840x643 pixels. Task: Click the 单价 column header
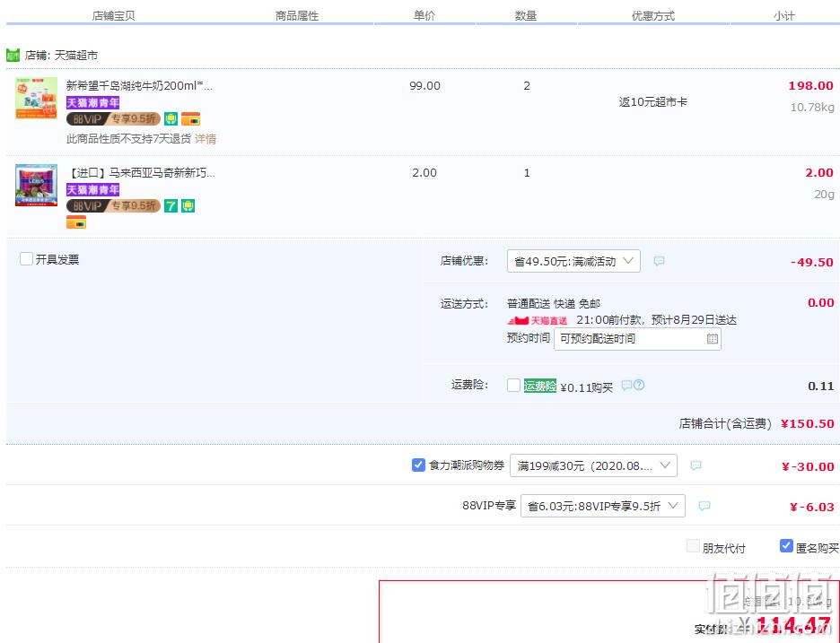coord(424,16)
